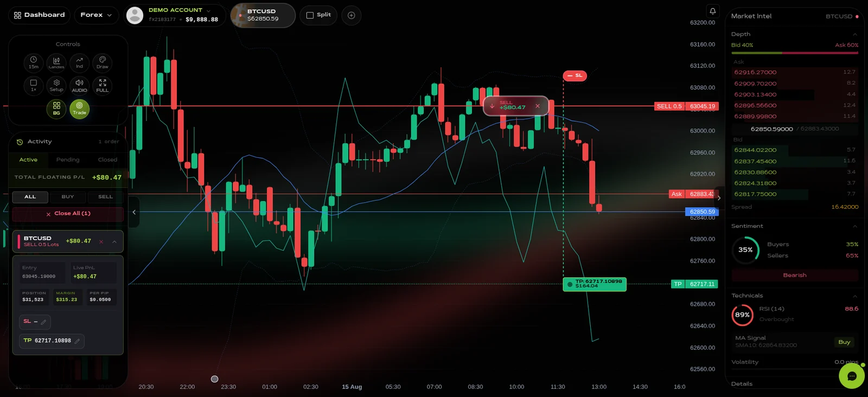Switch to the Closed orders tab

point(107,160)
